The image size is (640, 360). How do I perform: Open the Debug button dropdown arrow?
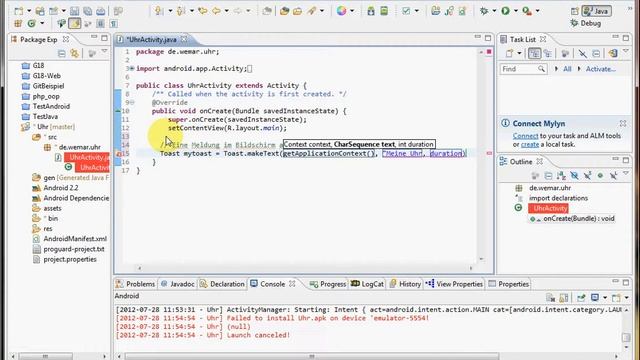[x=494, y=11]
